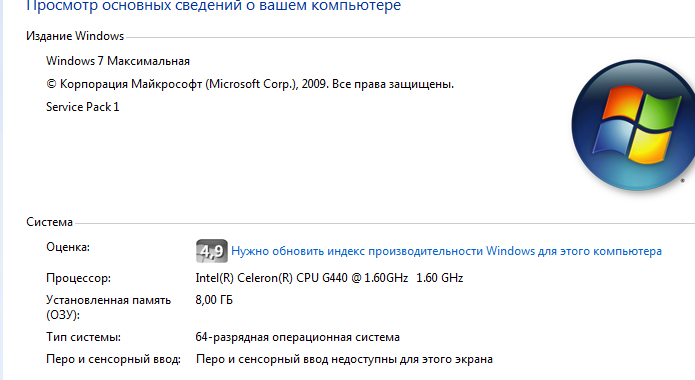
Task: Click the Система section header
Action: 49,222
